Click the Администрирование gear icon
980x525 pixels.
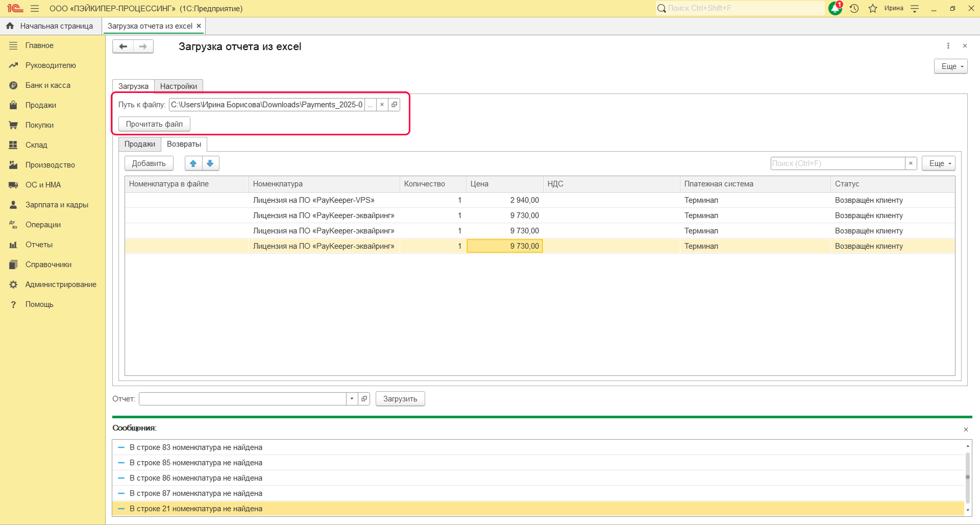(13, 284)
